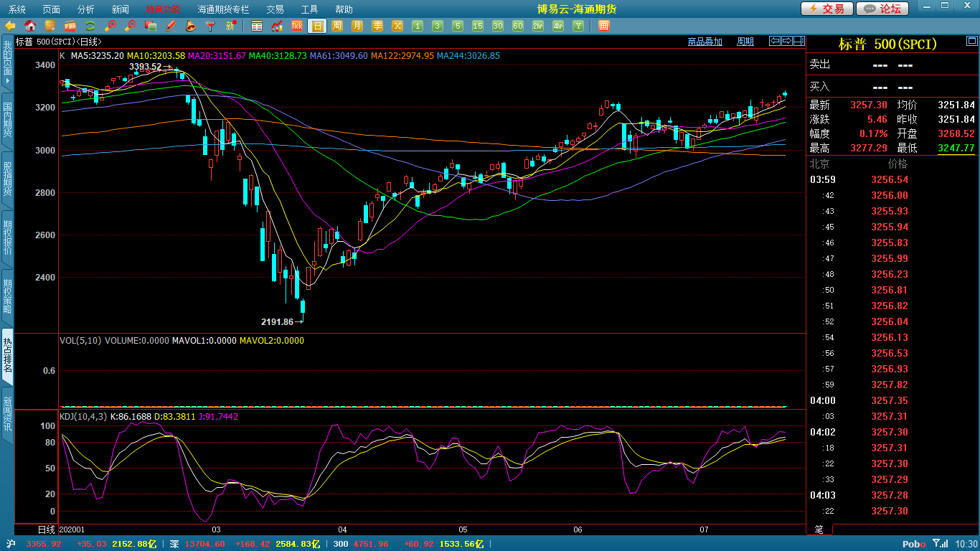The image size is (980, 551).
Task: Open the page layout icon in toolbar
Action: coord(603,26)
